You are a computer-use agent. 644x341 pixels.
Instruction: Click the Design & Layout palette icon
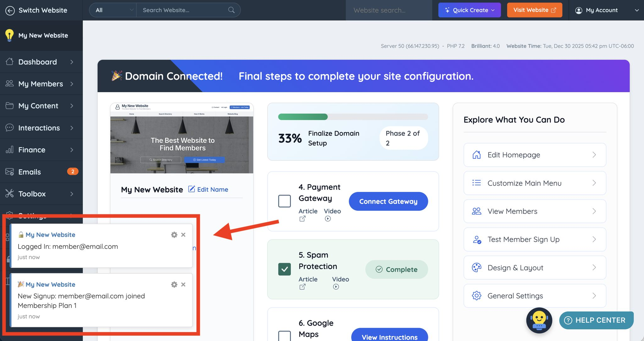[x=476, y=268]
